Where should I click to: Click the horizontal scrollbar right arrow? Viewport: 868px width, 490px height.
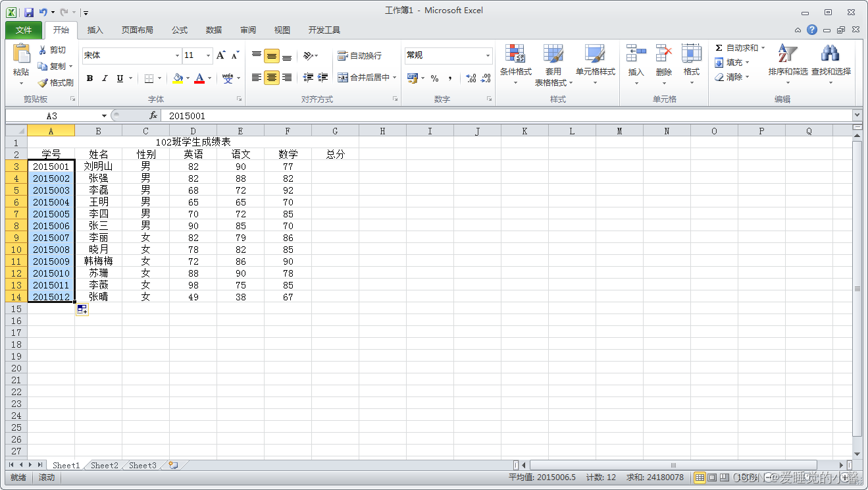point(842,465)
